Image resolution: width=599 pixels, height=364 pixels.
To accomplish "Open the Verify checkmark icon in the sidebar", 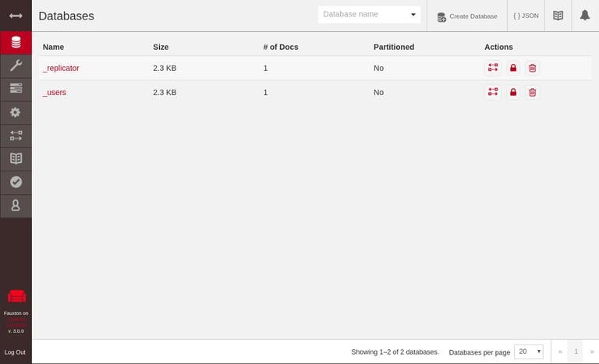I will tap(16, 182).
